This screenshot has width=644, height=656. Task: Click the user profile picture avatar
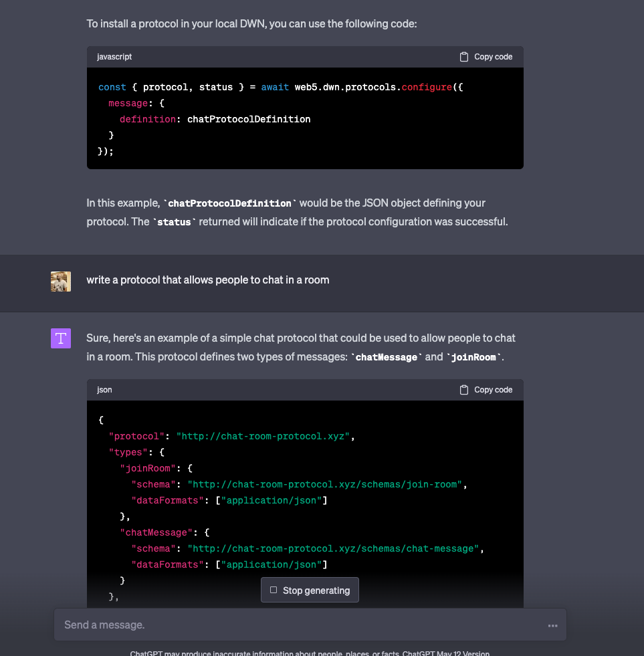[61, 282]
